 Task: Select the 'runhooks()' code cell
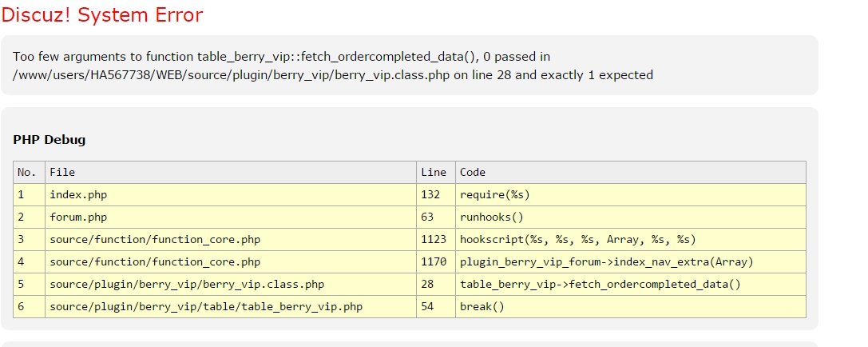(631, 217)
